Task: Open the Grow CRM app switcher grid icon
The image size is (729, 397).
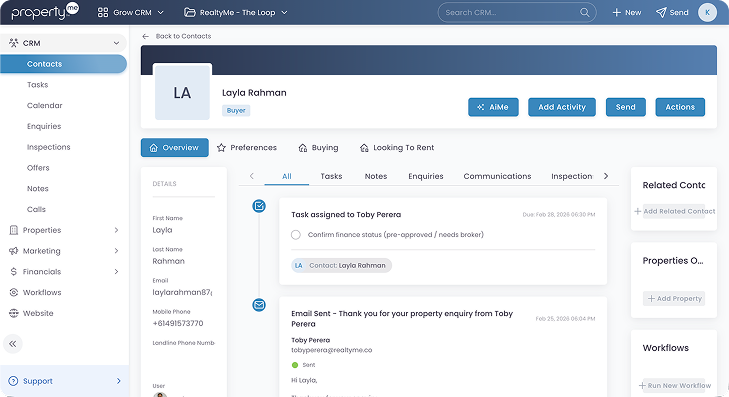Action: [x=103, y=13]
